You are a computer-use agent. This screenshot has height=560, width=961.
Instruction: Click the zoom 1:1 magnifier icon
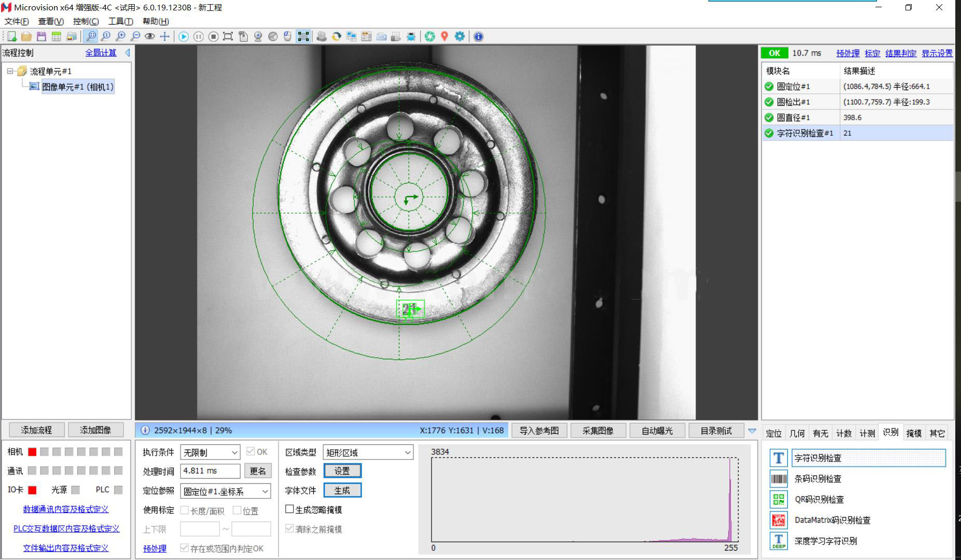click(x=106, y=36)
